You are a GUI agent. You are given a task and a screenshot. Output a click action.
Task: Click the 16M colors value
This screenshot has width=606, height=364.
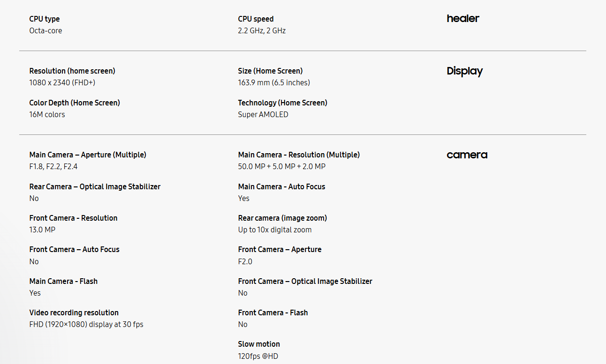[47, 114]
